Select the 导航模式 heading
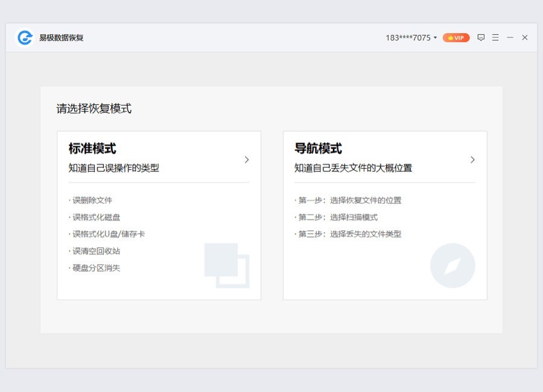 click(x=318, y=148)
